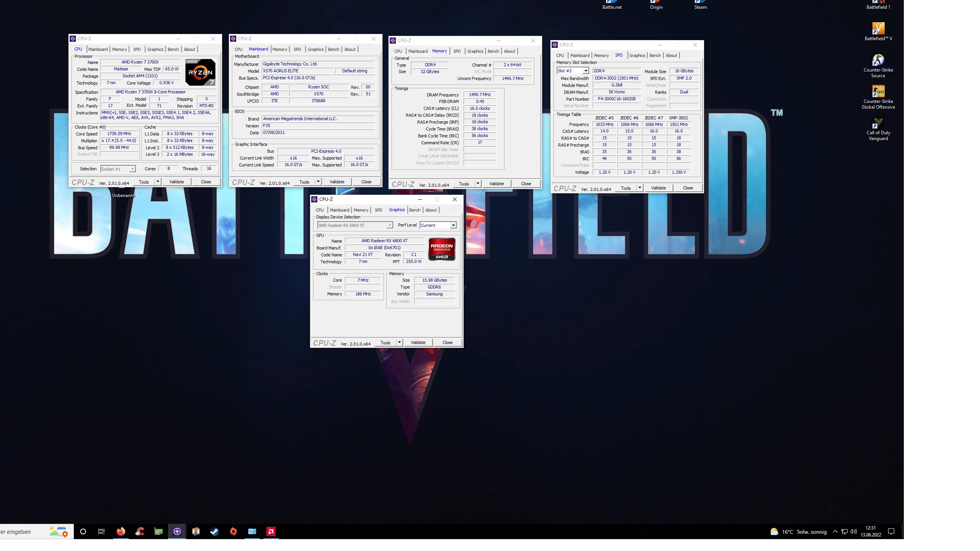
Task: Open the Display Device Selection combo box
Action: 355,225
